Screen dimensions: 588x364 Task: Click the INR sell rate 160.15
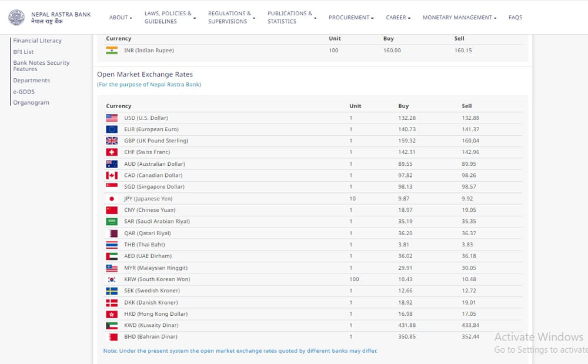coord(463,50)
